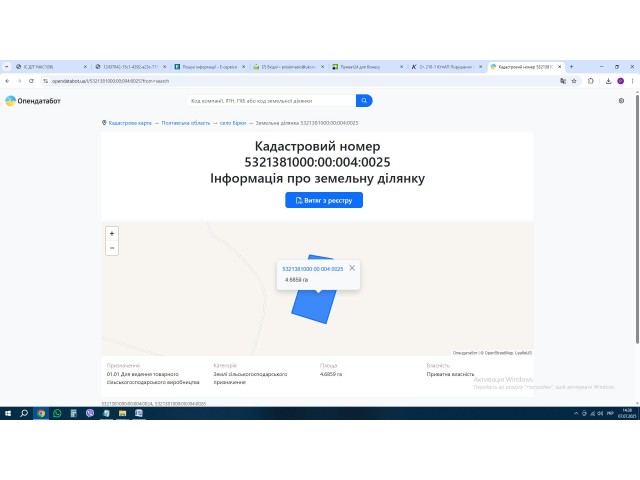
Task: Click the Опендатабот logo
Action: point(33,101)
